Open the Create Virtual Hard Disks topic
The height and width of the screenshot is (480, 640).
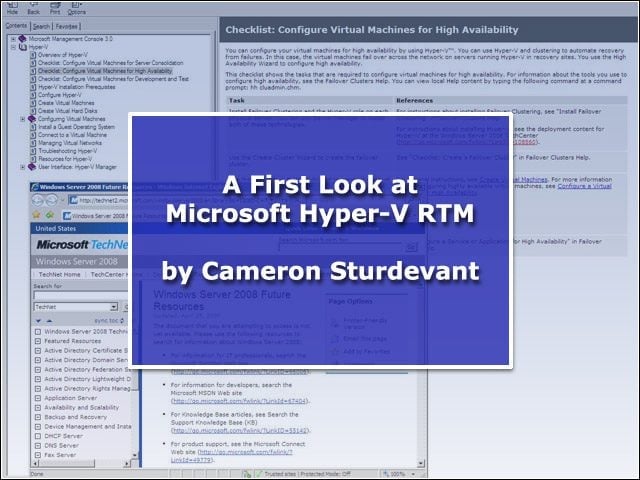(x=68, y=111)
